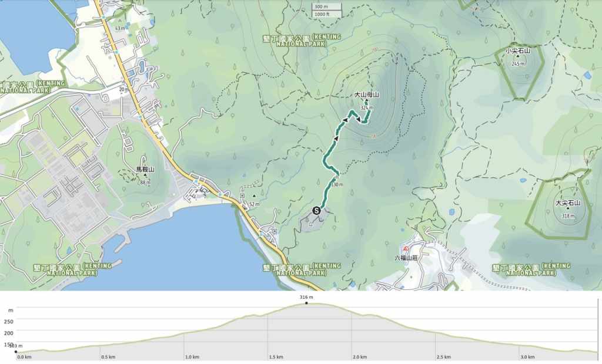Click the 300 m map scale bar
Screen dimensions: 602x364
click(320, 6)
